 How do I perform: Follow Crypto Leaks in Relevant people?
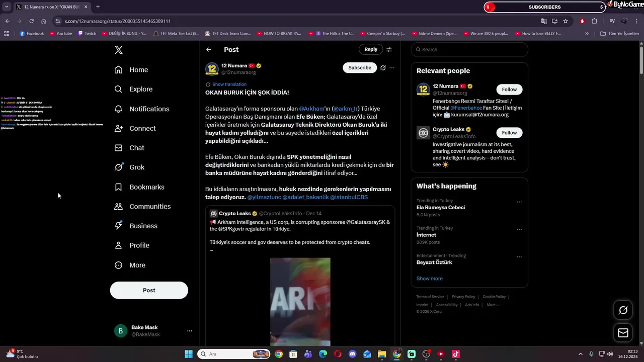click(x=509, y=133)
